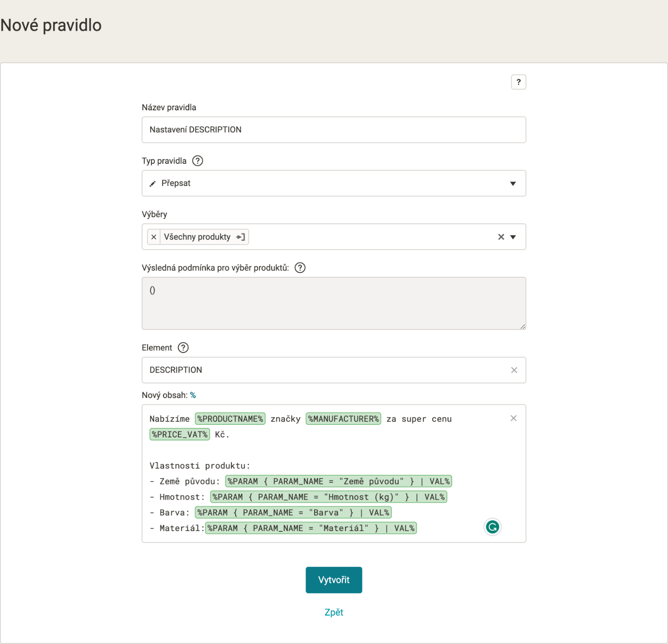Clear the DESCRIPTION element field

pyautogui.click(x=514, y=370)
